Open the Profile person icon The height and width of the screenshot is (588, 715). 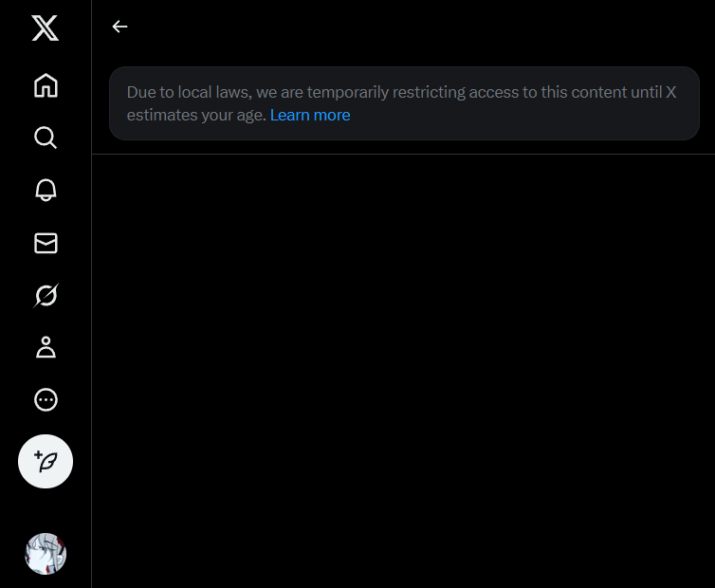(46, 347)
